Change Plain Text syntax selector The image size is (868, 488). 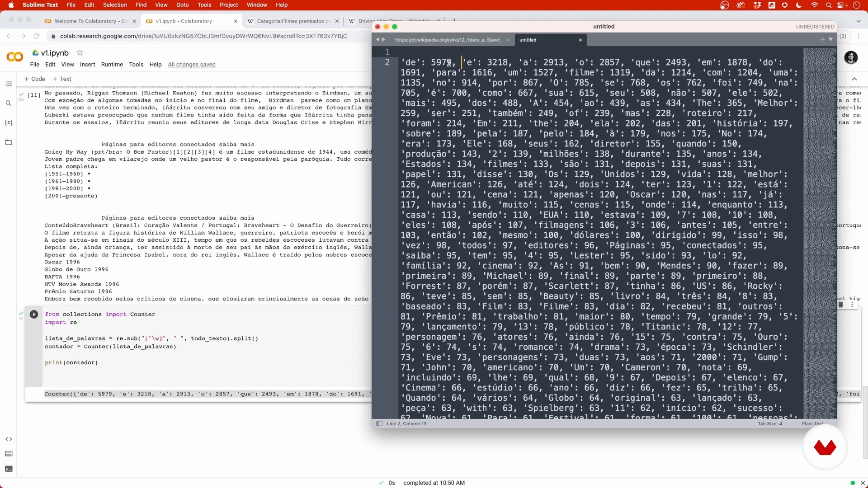pos(812,424)
